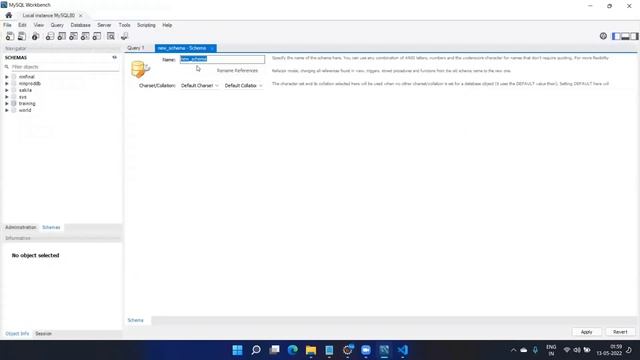Screen dimensions: 640x360
Task: Click the search table data toolbar icon
Action: 111,36
